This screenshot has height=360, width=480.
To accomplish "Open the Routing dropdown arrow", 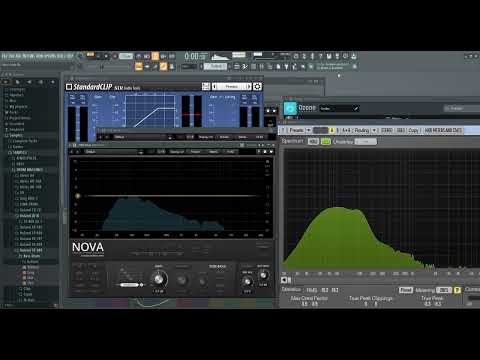I will pyautogui.click(x=374, y=130).
